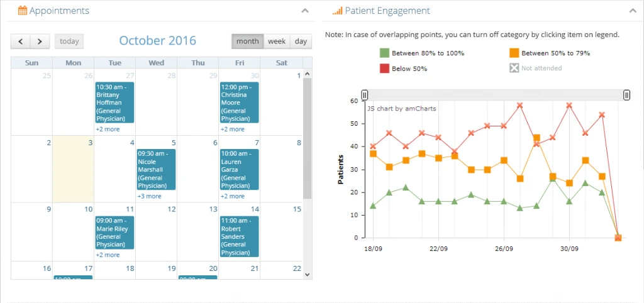
Task: Switch calendar to week view
Action: 277,41
